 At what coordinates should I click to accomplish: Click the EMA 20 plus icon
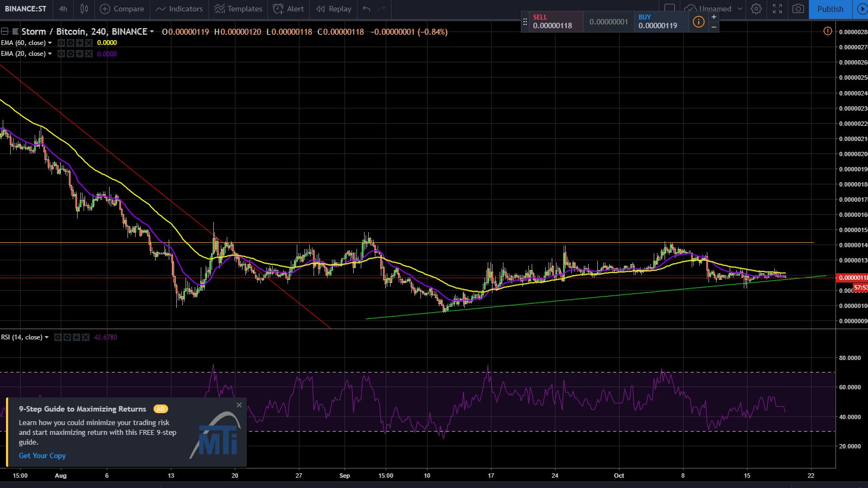pos(80,54)
